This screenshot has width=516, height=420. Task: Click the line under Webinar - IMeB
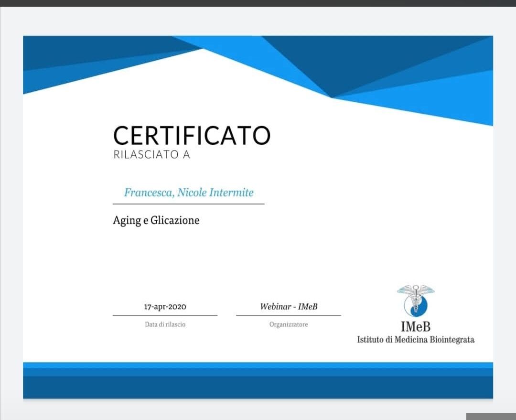(289, 315)
